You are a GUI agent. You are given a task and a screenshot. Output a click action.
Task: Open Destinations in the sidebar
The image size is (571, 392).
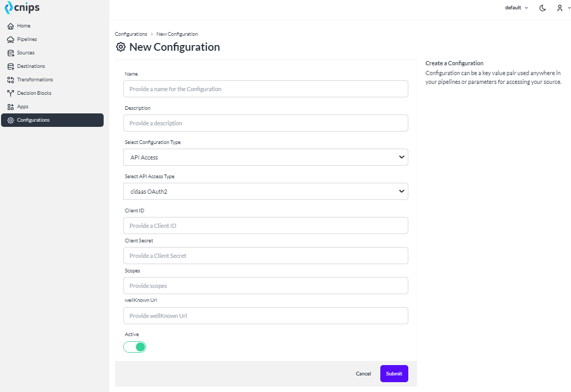click(x=52, y=66)
